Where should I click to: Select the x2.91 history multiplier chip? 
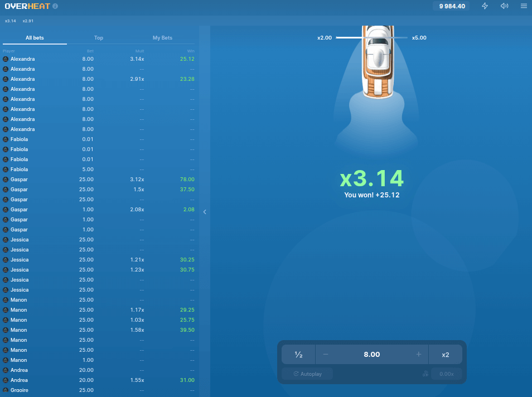tap(28, 21)
